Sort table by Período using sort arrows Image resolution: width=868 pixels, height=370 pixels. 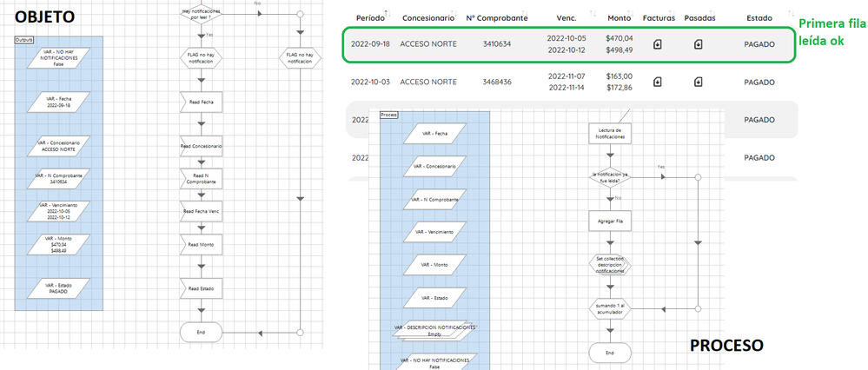click(387, 13)
